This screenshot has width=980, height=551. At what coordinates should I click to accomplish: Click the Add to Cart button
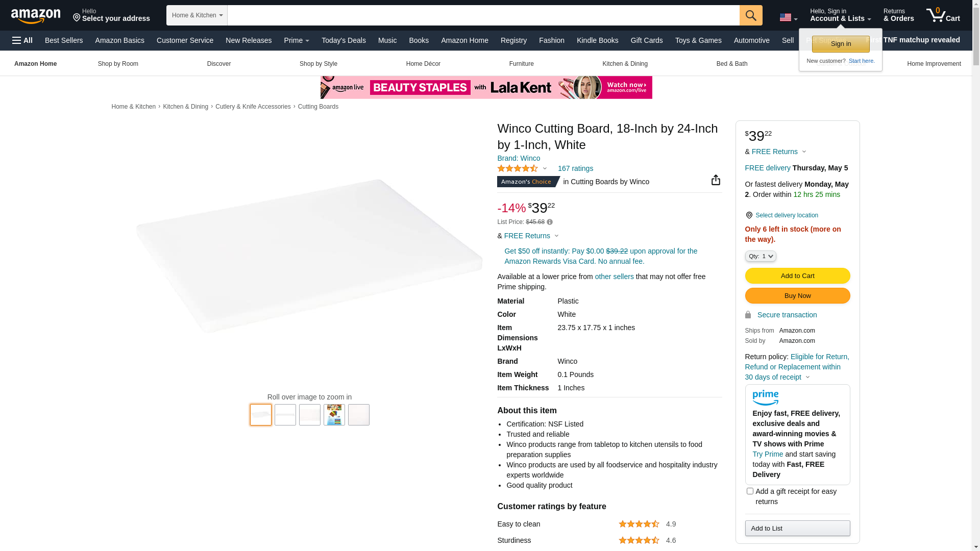click(x=797, y=276)
